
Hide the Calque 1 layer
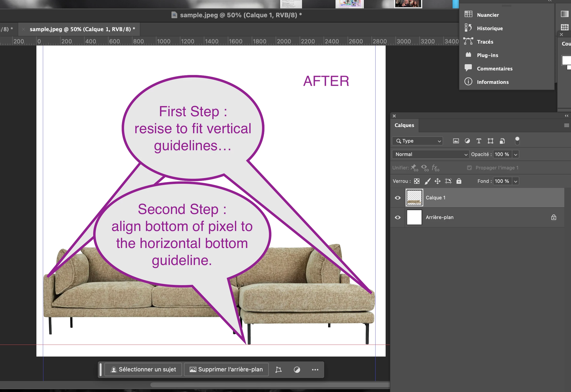pos(398,198)
